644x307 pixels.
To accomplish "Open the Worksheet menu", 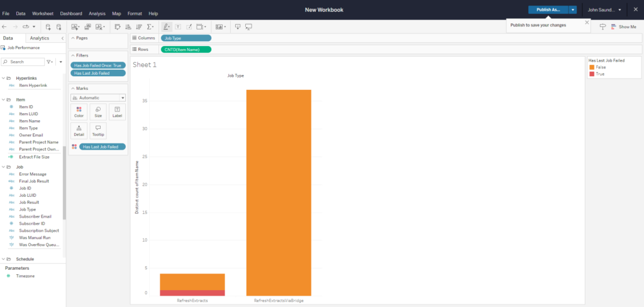I will [x=43, y=14].
